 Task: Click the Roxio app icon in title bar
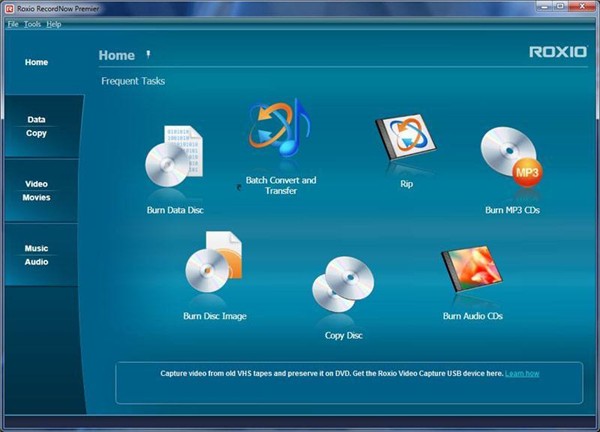coord(9,8)
